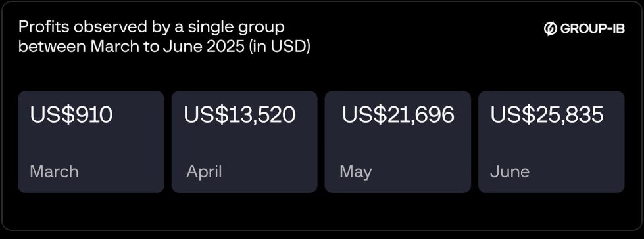
Task: Click the April month label
Action: click(x=204, y=171)
